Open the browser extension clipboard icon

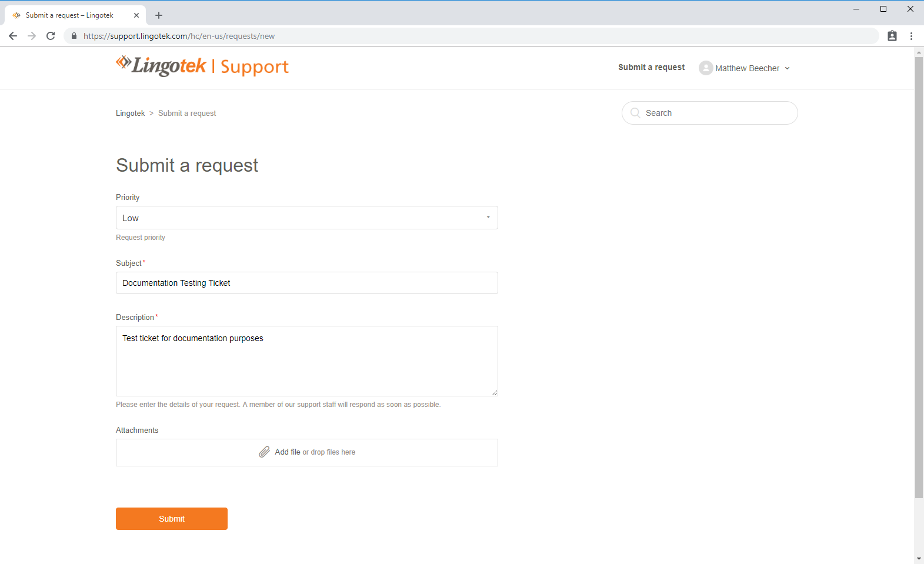coord(892,36)
